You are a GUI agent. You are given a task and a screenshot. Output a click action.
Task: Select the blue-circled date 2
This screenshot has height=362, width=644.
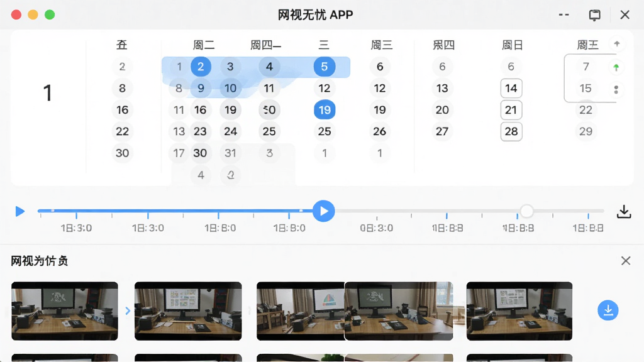[x=201, y=67]
